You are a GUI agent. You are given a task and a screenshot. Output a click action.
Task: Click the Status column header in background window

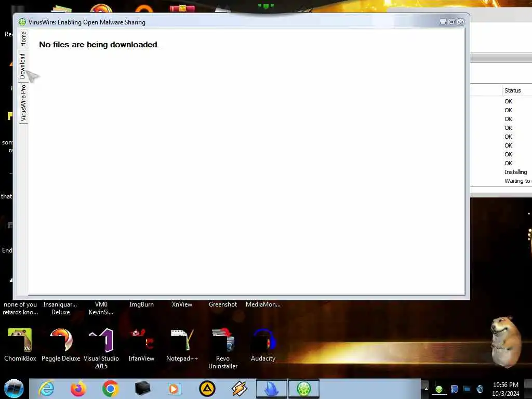pos(517,90)
